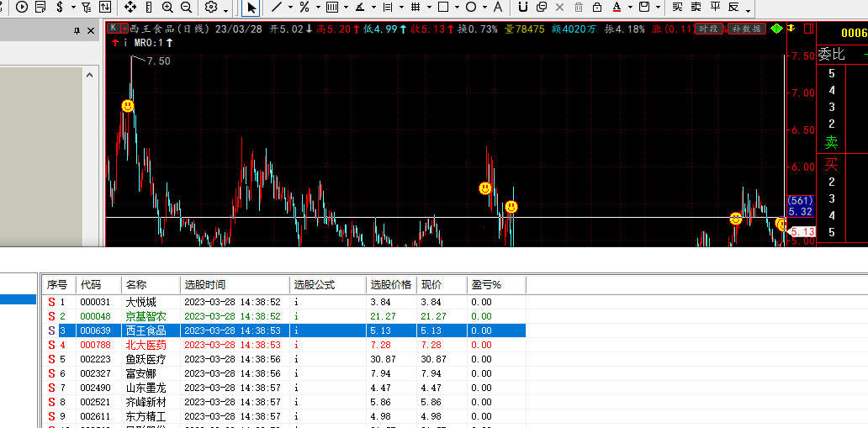Select the vertical period lines tool
The image size is (868, 428).
[332, 8]
